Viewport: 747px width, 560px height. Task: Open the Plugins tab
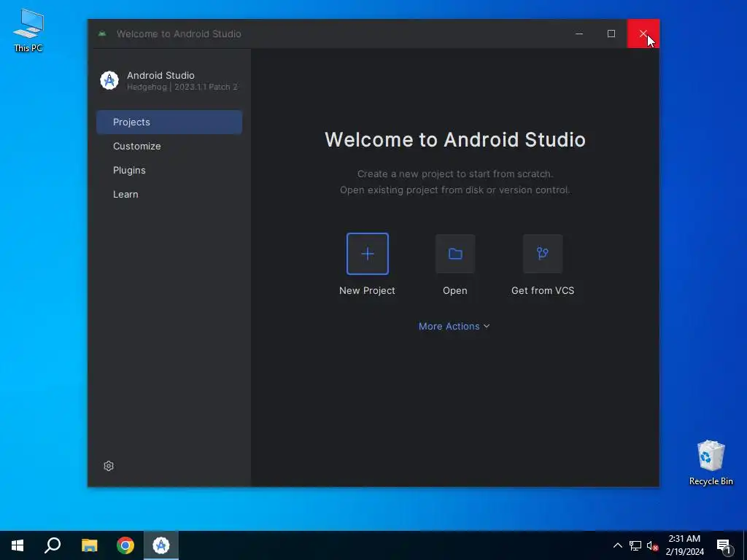169,171
